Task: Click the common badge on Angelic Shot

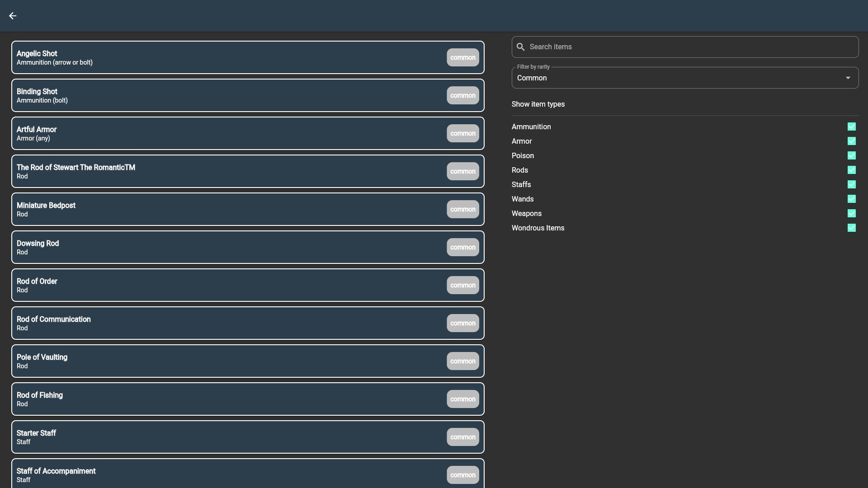Action: click(x=462, y=57)
